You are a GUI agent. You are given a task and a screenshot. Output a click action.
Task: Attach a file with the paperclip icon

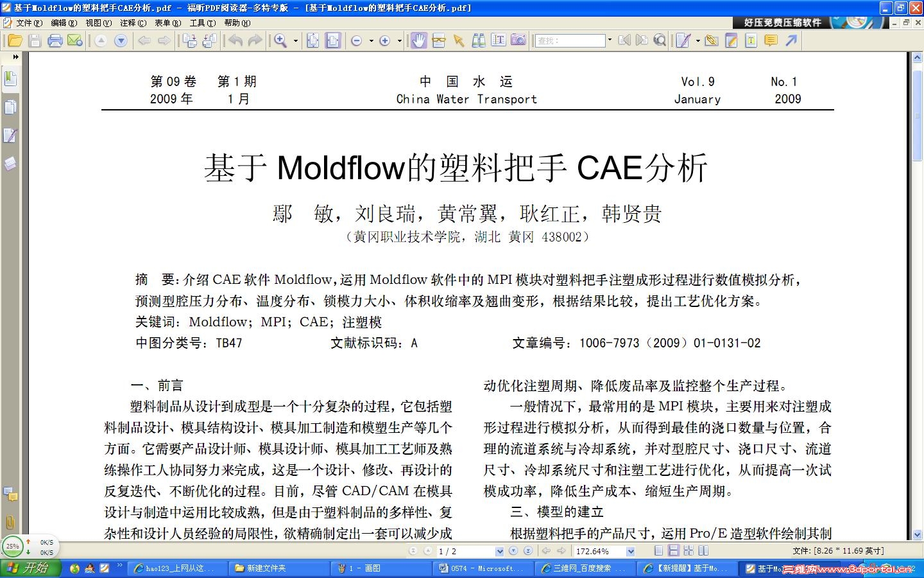click(711, 40)
